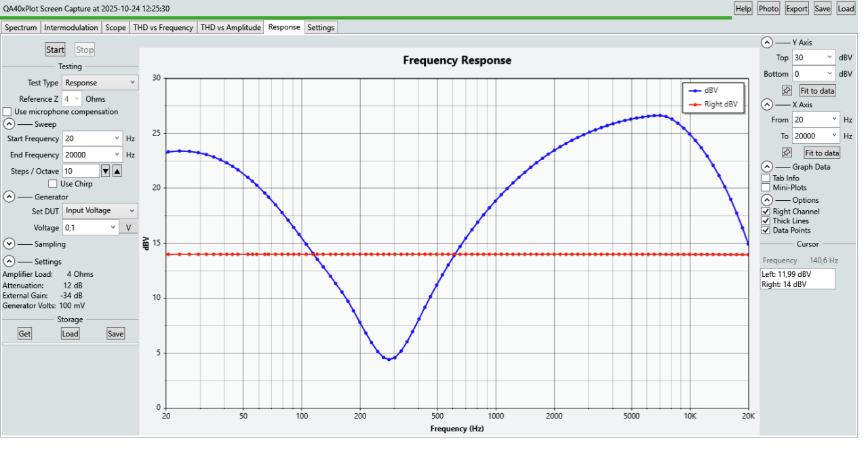Click the Start Frequency input field
868x462 pixels.
(88, 138)
